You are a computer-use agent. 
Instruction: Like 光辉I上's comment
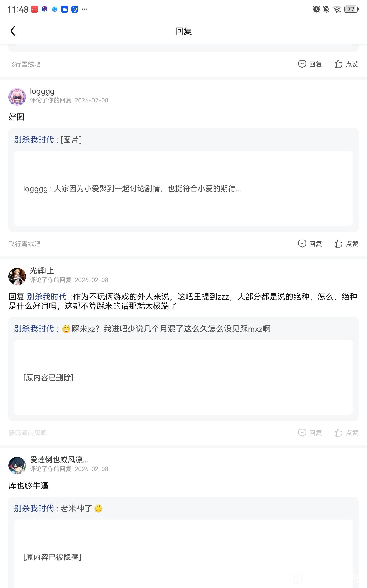tap(346, 433)
